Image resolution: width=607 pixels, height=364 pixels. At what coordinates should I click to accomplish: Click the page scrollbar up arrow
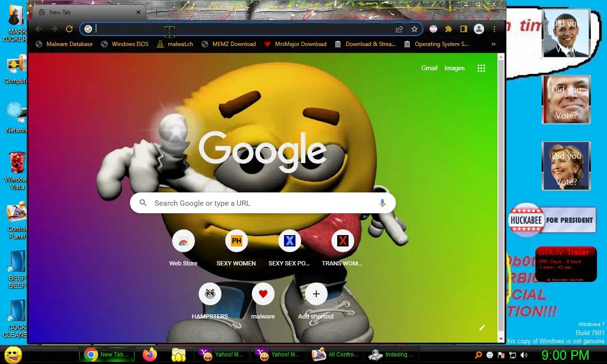501,57
